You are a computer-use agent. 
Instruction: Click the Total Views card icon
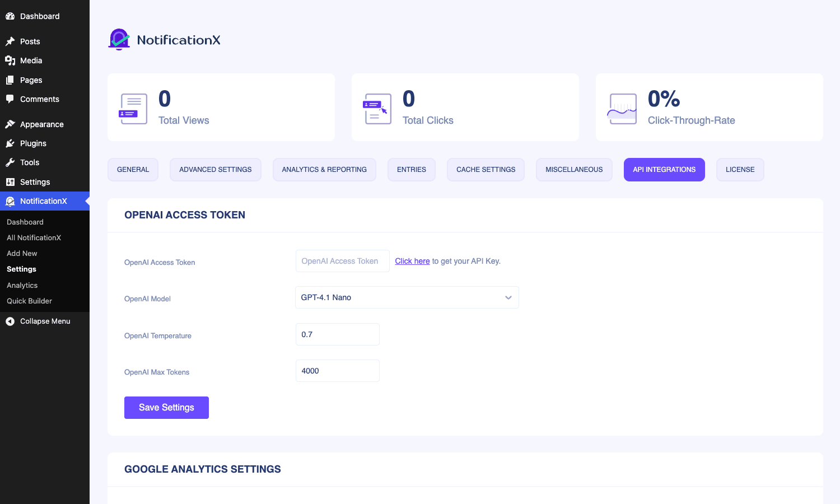point(133,109)
